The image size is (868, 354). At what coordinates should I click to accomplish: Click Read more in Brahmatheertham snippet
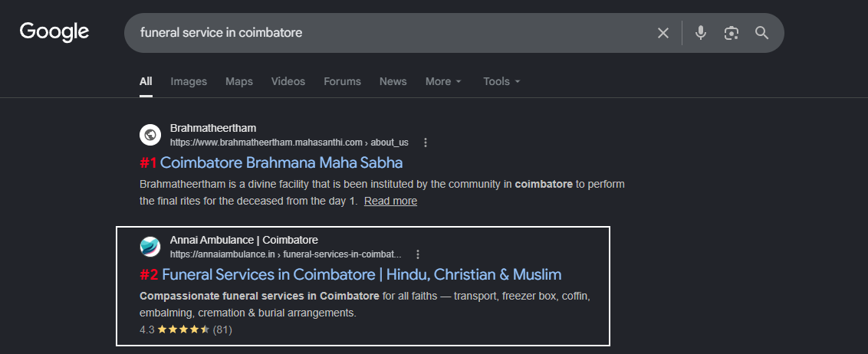pos(390,201)
